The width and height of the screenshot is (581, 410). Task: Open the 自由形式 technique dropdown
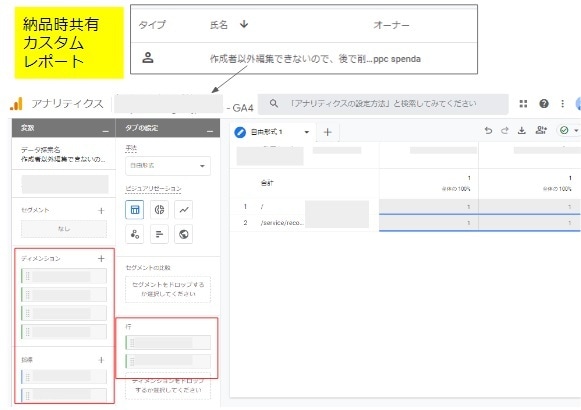(x=168, y=166)
